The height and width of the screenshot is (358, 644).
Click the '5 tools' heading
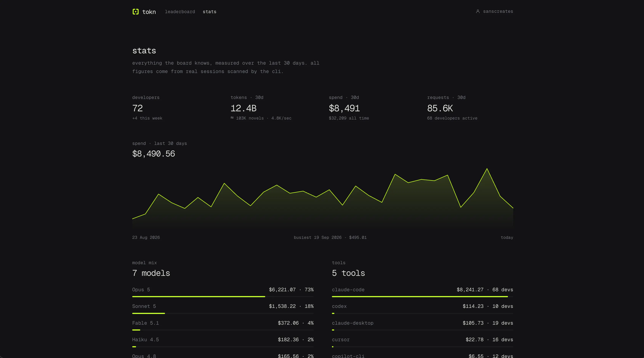[x=348, y=273]
